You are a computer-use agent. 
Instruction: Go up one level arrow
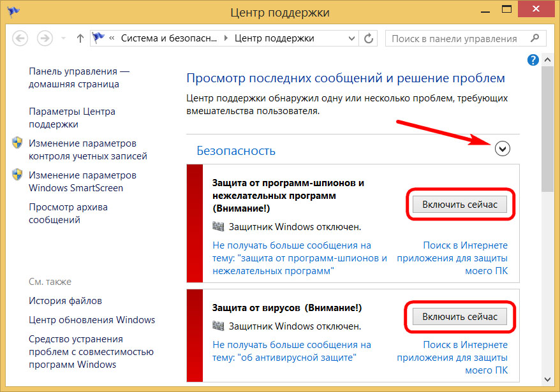(x=80, y=38)
